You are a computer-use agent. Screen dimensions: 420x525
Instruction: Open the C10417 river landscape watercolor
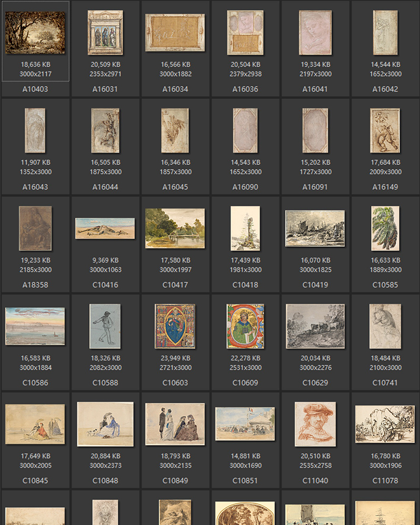[x=175, y=228]
